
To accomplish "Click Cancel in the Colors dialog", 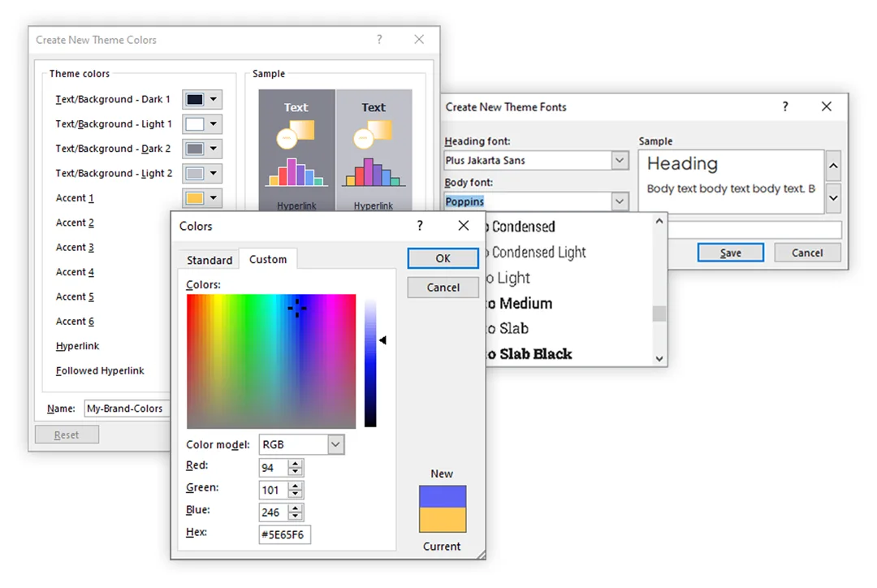I will click(443, 288).
